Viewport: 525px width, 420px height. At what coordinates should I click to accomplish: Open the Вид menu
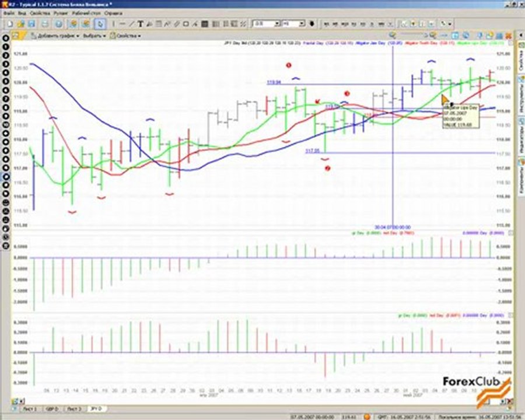[x=22, y=13]
